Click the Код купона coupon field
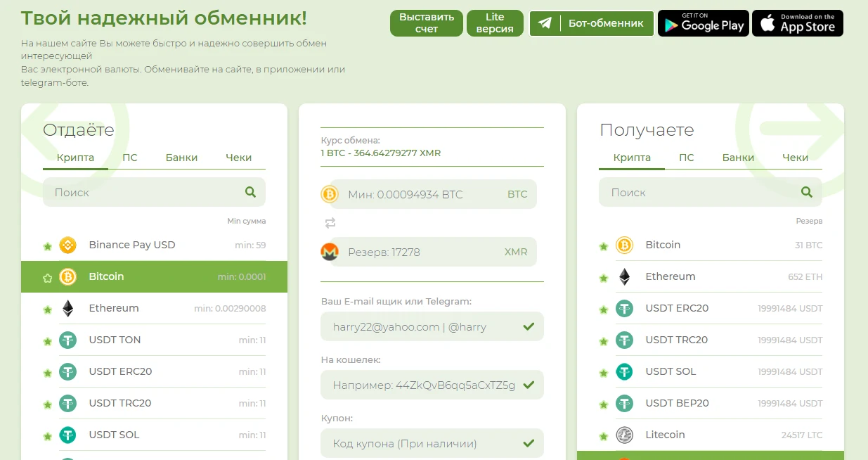868x460 pixels. [432, 443]
